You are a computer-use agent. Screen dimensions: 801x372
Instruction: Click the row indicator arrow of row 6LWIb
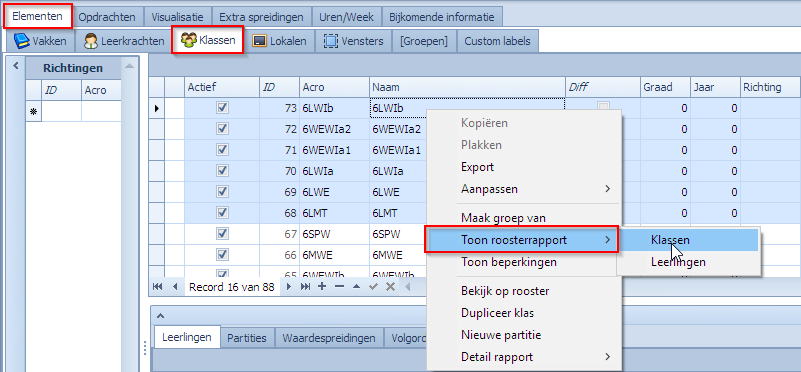[x=157, y=108]
